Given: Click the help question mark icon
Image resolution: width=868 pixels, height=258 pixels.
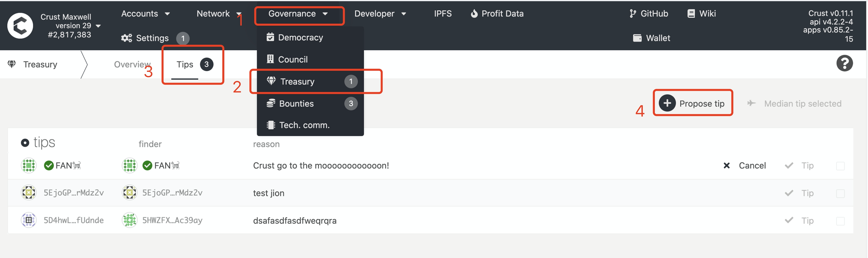Looking at the screenshot, I should pos(844,63).
